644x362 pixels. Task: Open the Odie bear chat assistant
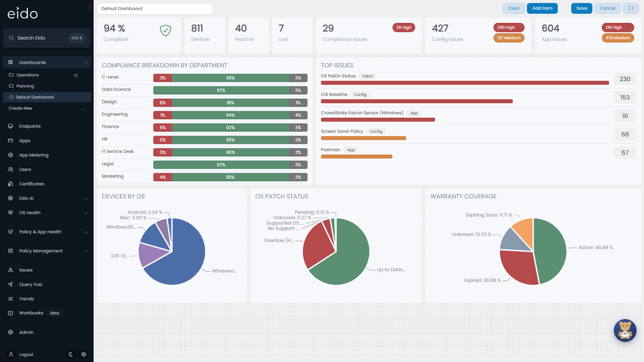click(x=625, y=330)
